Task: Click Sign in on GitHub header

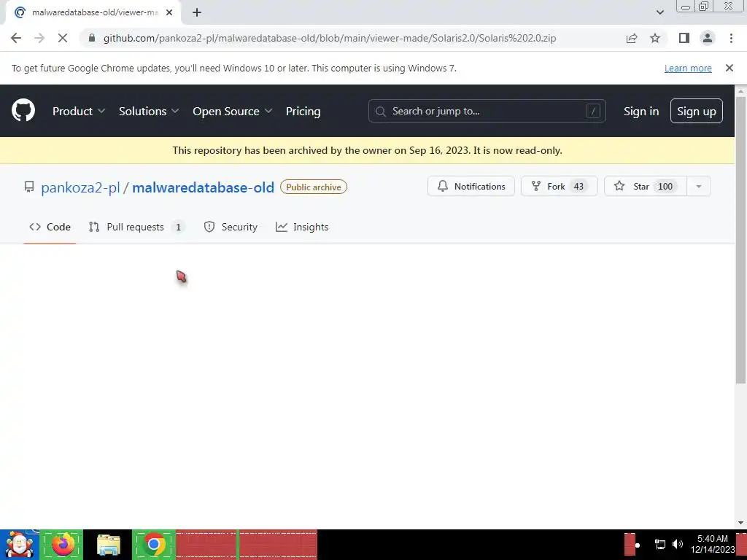Action: pos(641,111)
